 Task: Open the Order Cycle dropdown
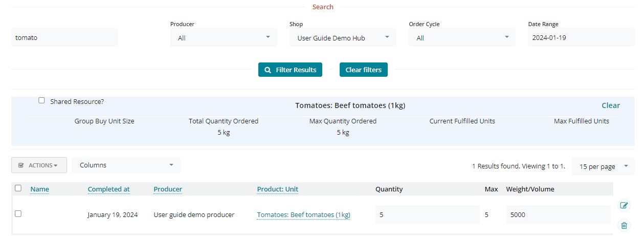(x=462, y=37)
